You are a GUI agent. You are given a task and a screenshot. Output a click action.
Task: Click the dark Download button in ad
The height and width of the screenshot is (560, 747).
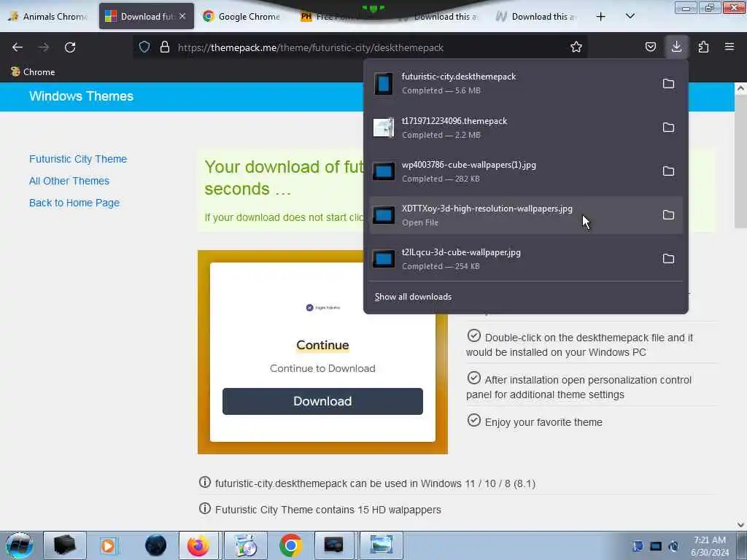point(322,402)
